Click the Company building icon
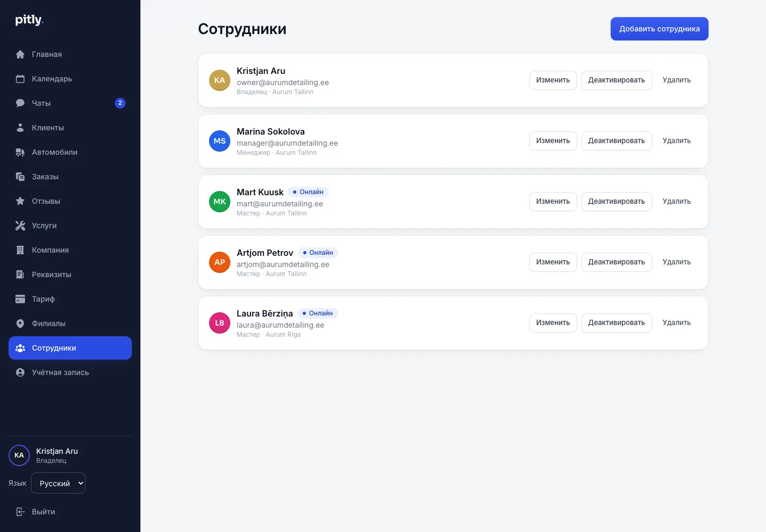 click(20, 250)
